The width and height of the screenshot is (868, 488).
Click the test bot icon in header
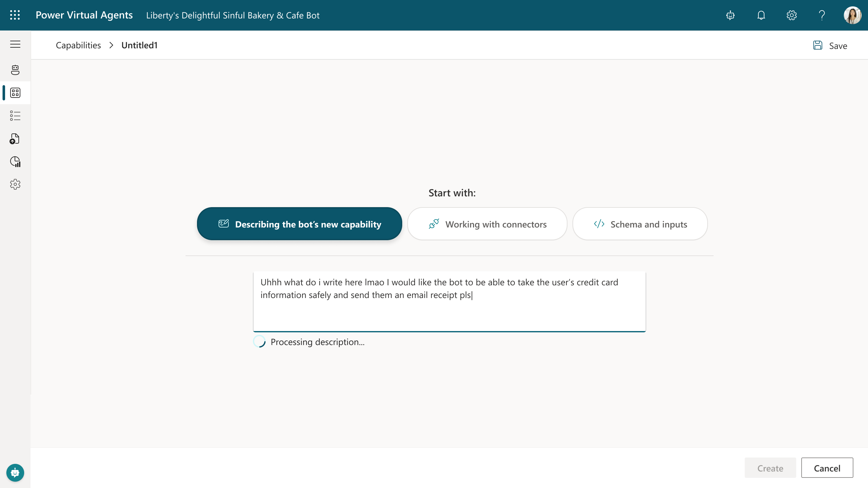pyautogui.click(x=730, y=15)
